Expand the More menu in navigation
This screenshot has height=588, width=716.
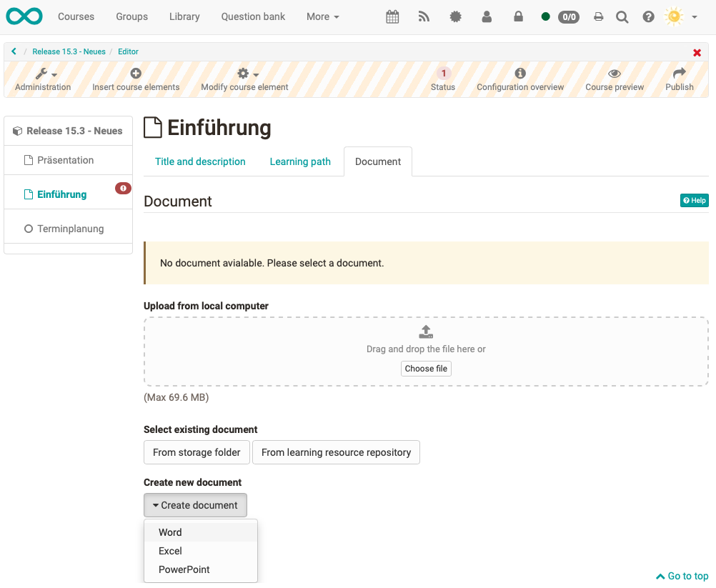[322, 16]
